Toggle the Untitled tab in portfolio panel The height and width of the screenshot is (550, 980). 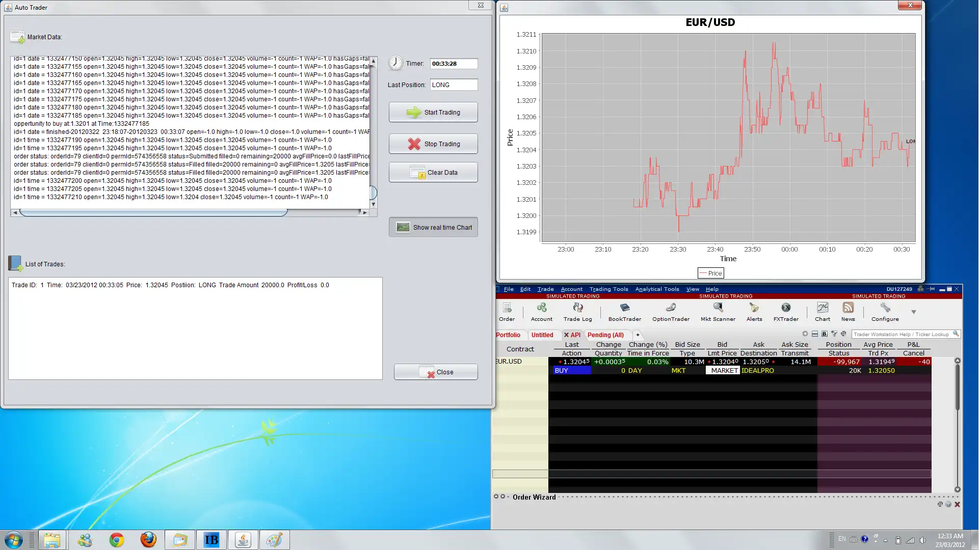542,335
